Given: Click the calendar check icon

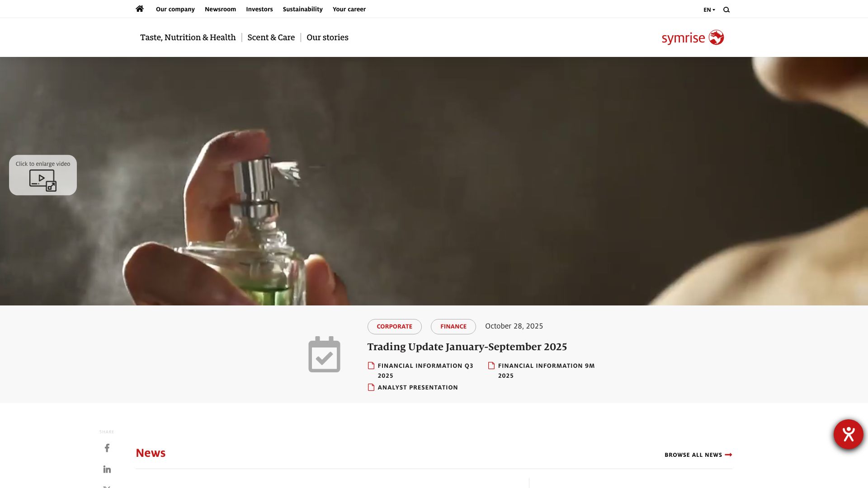Looking at the screenshot, I should click(x=324, y=354).
